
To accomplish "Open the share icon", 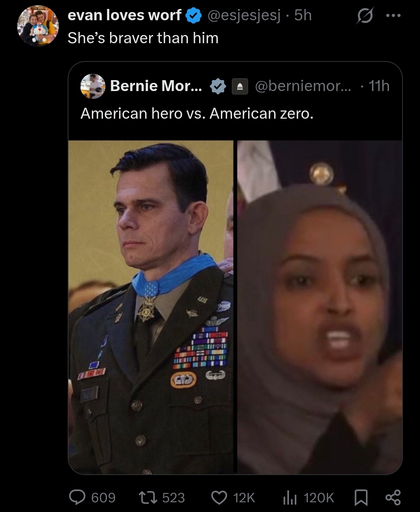I will pos(392,497).
